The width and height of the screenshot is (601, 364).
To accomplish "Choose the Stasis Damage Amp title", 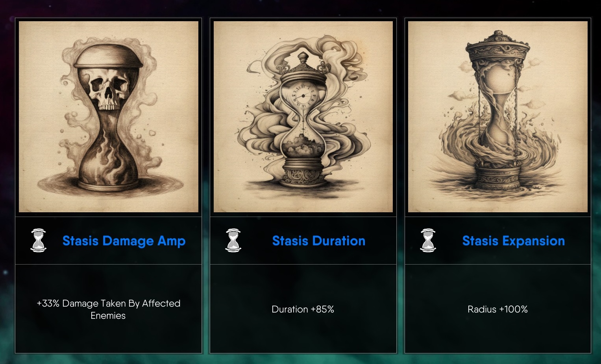I will [124, 241].
